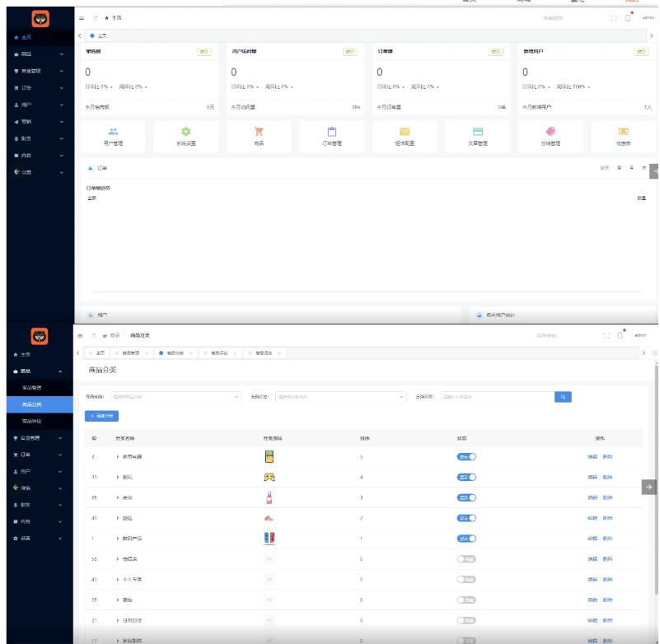Toggle off status switch for category ID 3

[466, 456]
